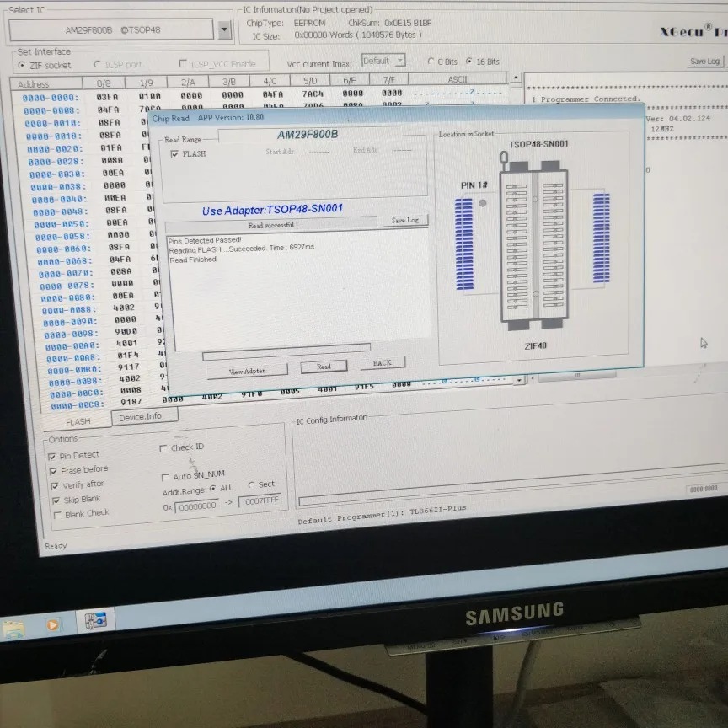Select 8 Bits radio button

[x=431, y=62]
